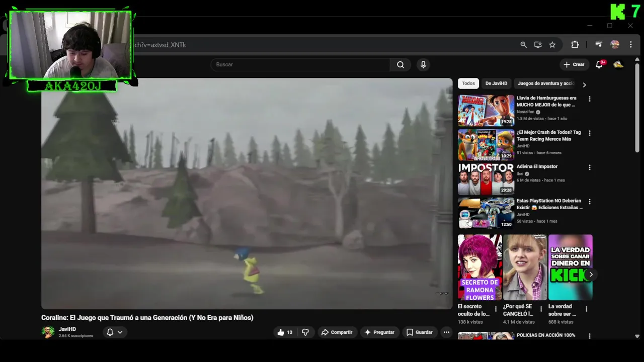Open the JaviHD channel name link
The image size is (644, 362).
(67, 329)
